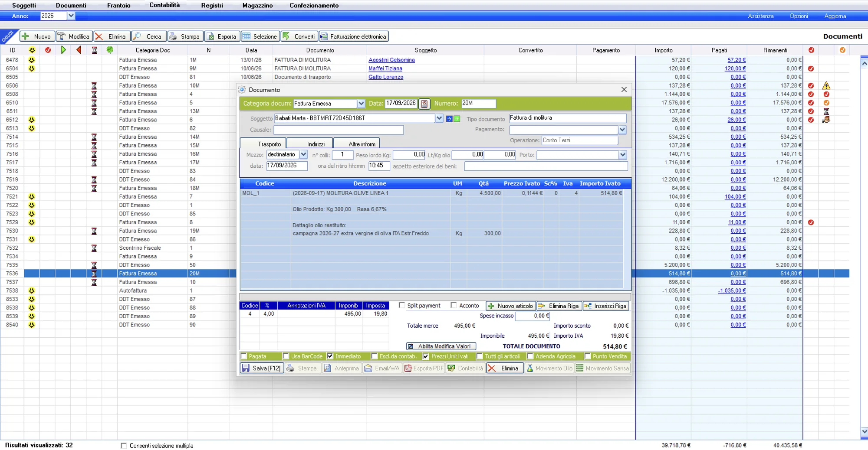
Task: Click the Causale input field
Action: (339, 130)
